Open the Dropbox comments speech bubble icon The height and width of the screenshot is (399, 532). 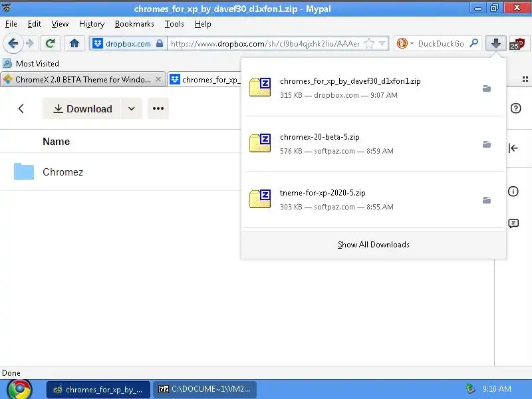click(513, 223)
